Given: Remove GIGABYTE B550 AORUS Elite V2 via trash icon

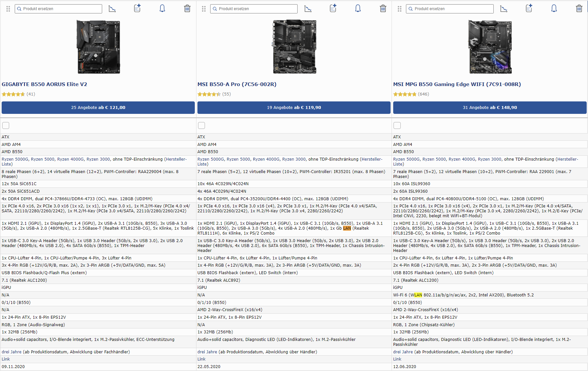Looking at the screenshot, I should pos(187,9).
